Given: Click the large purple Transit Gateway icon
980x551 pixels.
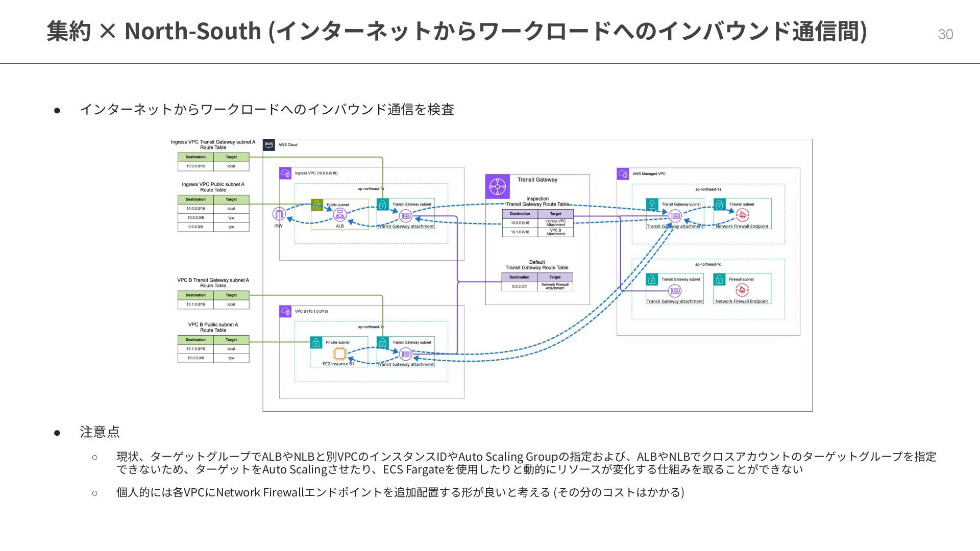Looking at the screenshot, I should pyautogui.click(x=497, y=187).
